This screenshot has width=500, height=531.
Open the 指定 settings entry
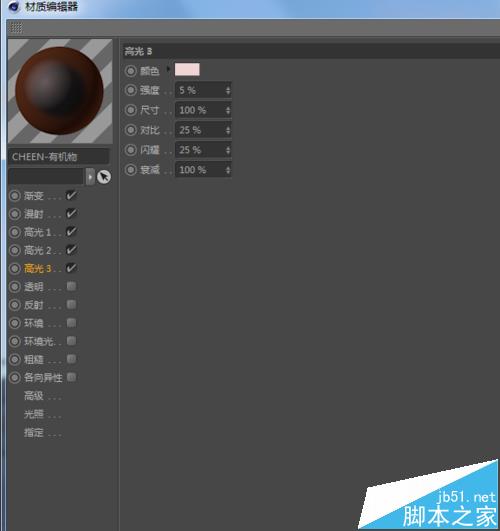pyautogui.click(x=34, y=432)
